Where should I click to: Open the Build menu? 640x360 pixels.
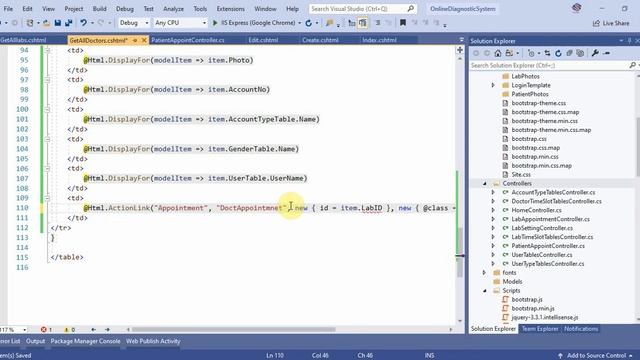[x=100, y=9]
